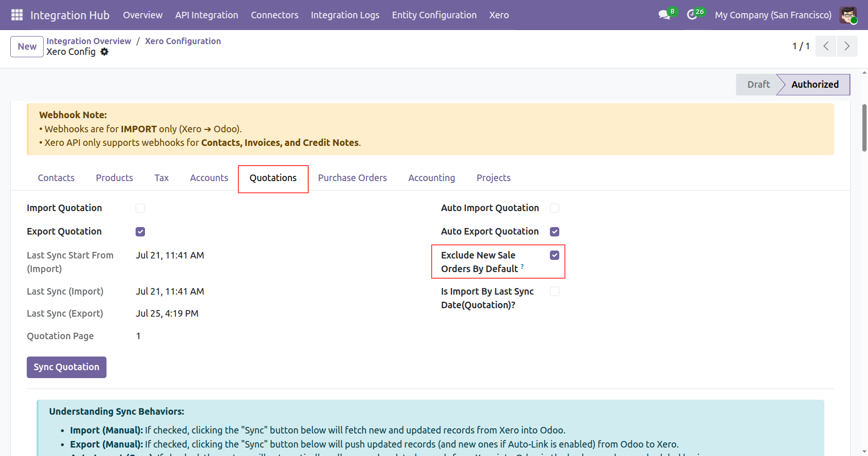Select the Authorized status stage

[815, 84]
